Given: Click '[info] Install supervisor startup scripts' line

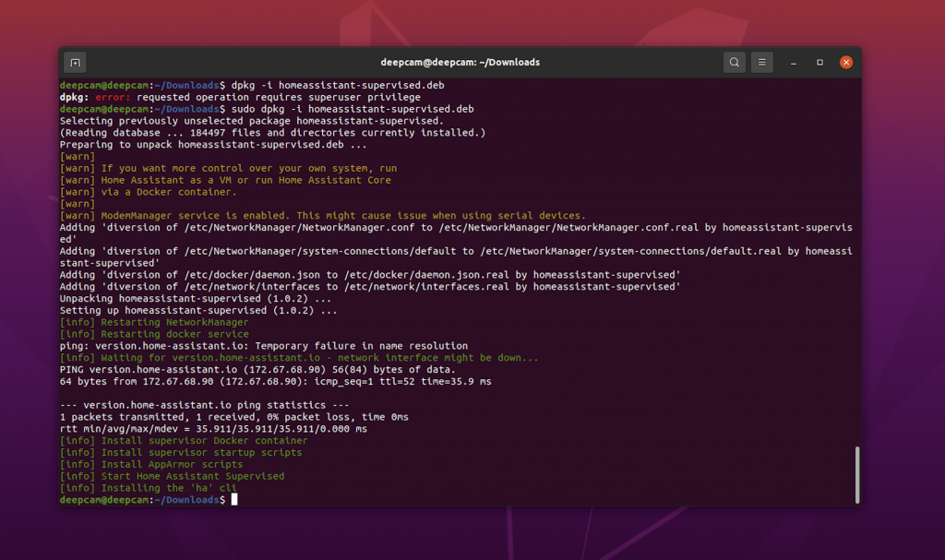Looking at the screenshot, I should [x=181, y=453].
